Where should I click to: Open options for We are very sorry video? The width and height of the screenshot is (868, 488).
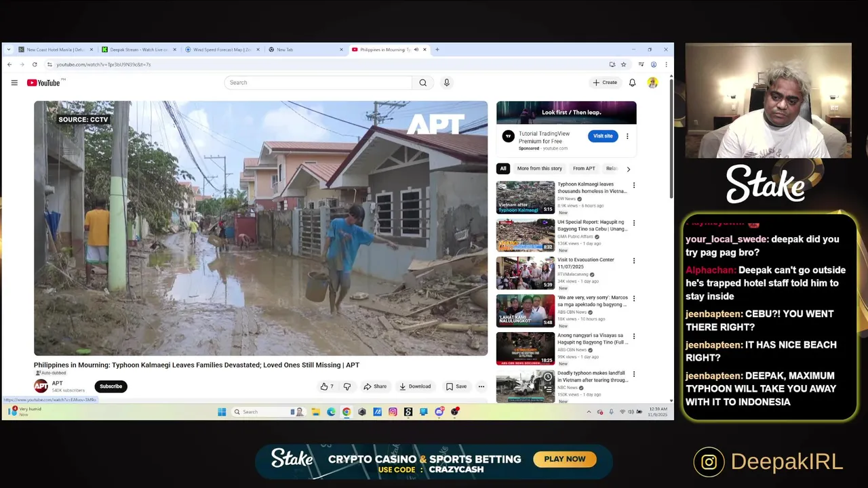coord(634,298)
